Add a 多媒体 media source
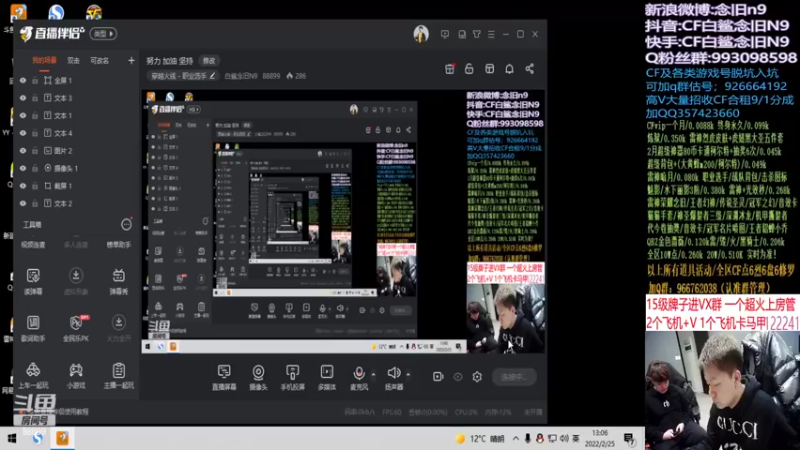Screen dimensions: 800x450 [x=327, y=378]
